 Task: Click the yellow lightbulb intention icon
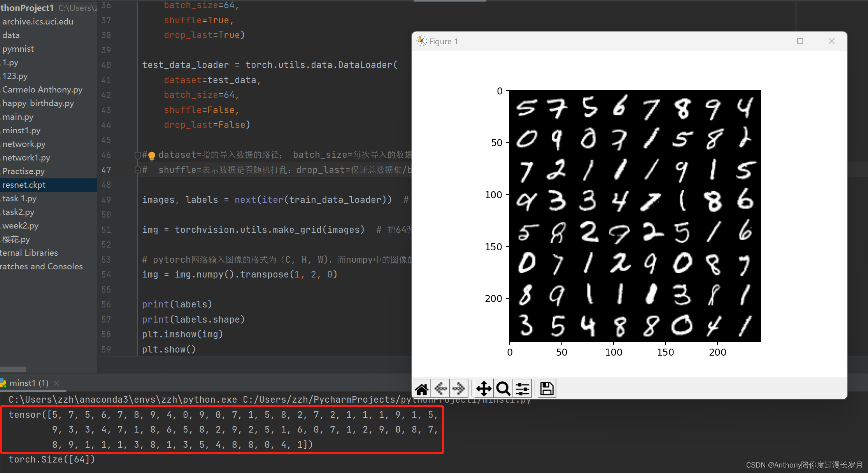click(152, 156)
